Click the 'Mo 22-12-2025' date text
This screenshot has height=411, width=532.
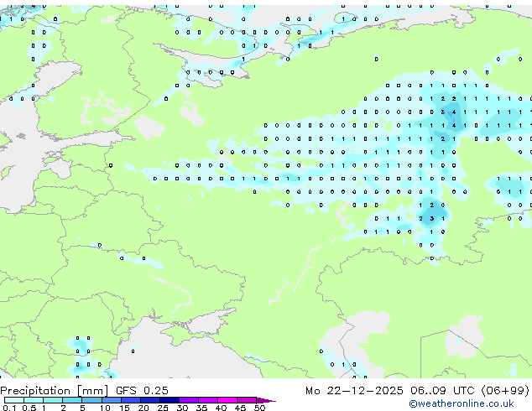[x=354, y=391]
